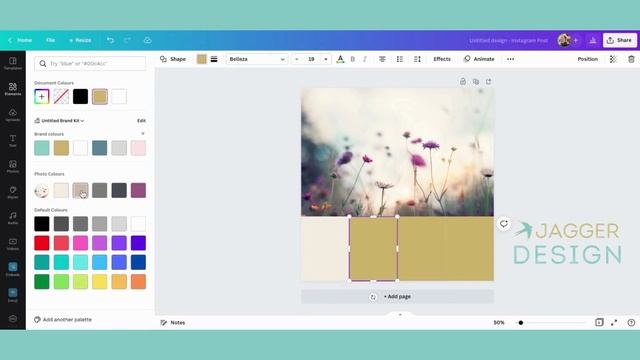Viewport: 640px width, 360px height.
Task: Delete the selected element with trash icon
Action: tap(631, 59)
